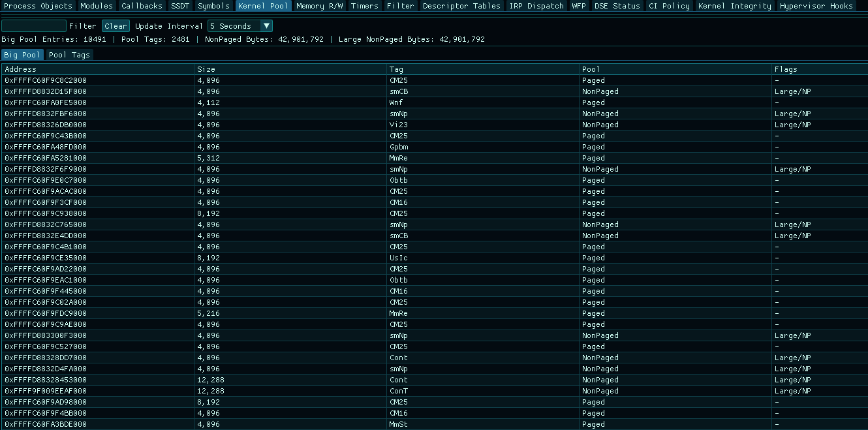868x430 pixels.
Task: Select address 0xFFFFC60F9E0C7000 row
Action: pyautogui.click(x=435, y=180)
